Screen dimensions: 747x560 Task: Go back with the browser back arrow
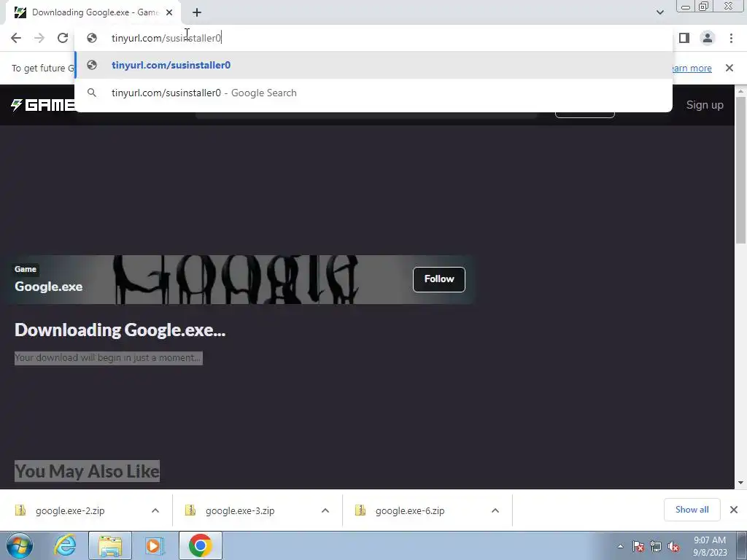click(16, 38)
